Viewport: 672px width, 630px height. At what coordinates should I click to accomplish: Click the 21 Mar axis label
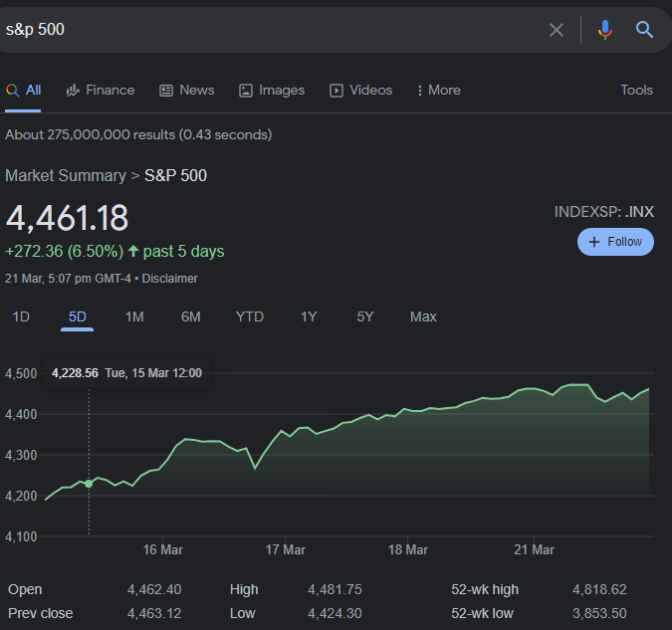534,549
